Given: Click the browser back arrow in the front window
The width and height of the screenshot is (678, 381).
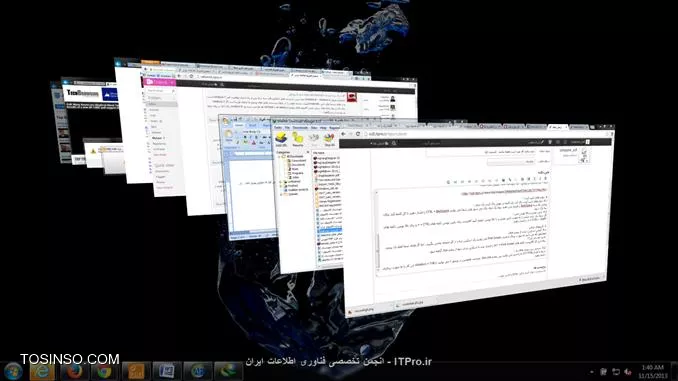Looking at the screenshot, I should [343, 134].
